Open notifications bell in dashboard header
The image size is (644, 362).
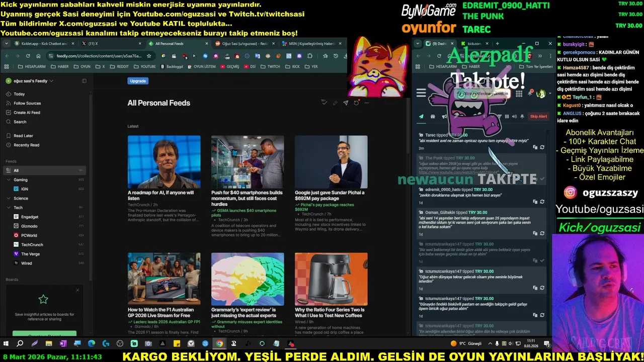(530, 94)
